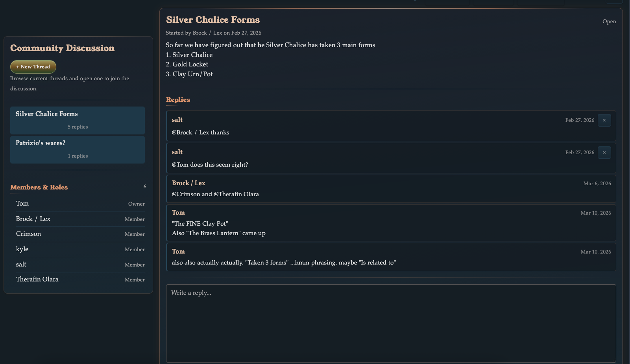Click the Open status badge
630x364 pixels.
point(609,22)
